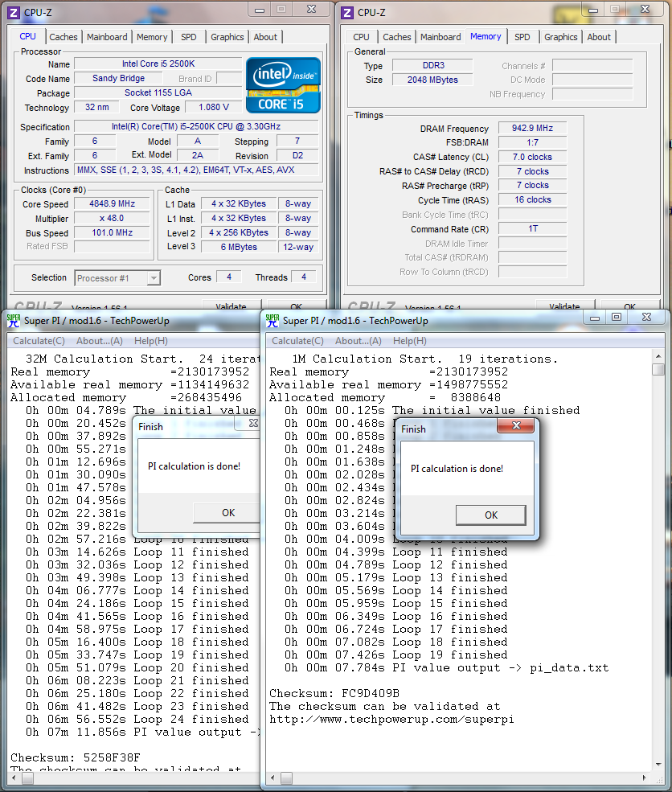This screenshot has width=672, height=792.
Task: Click the CPU-Z logo icon in the CPU-tab window title bar
Action: tap(14, 12)
